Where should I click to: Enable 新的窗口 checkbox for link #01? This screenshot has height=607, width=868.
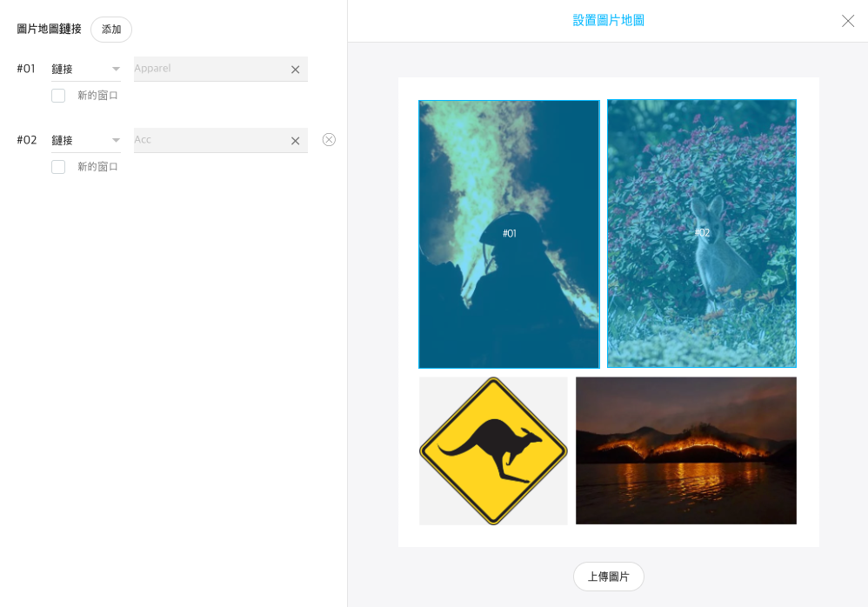(x=58, y=96)
